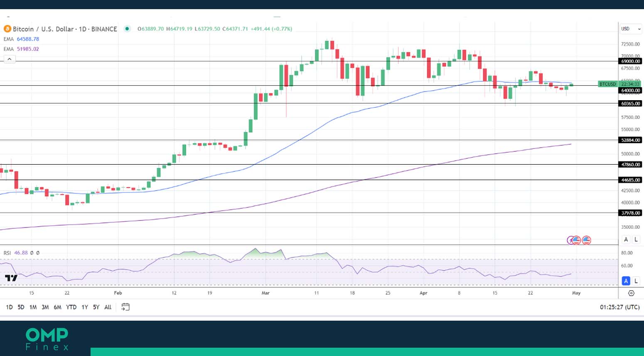Switch to the 5Y date range

click(96, 307)
